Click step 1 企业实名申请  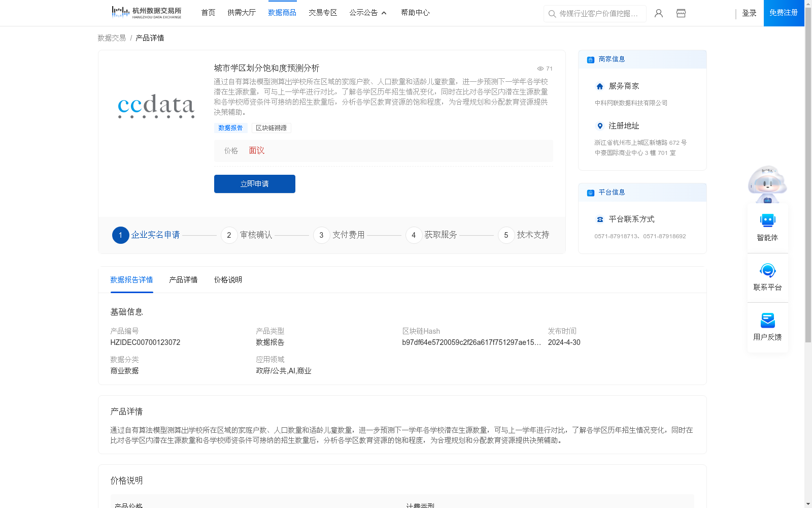tap(146, 235)
